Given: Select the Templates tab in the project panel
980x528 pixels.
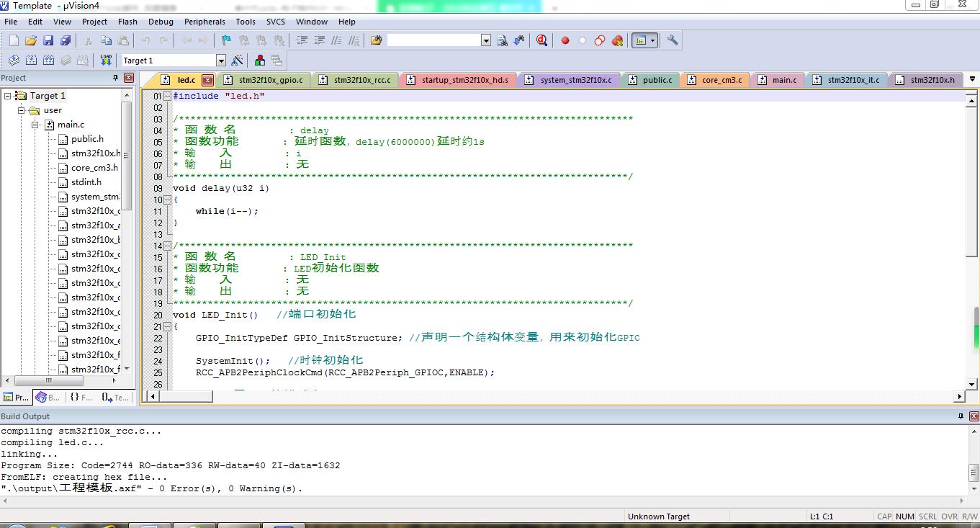Looking at the screenshot, I should click(x=115, y=397).
